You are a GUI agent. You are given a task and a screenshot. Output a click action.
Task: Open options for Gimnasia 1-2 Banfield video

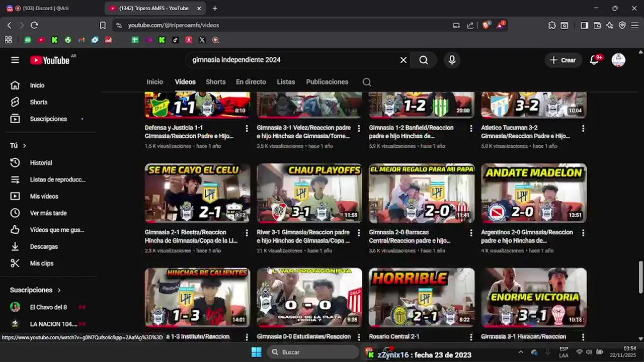471,129
